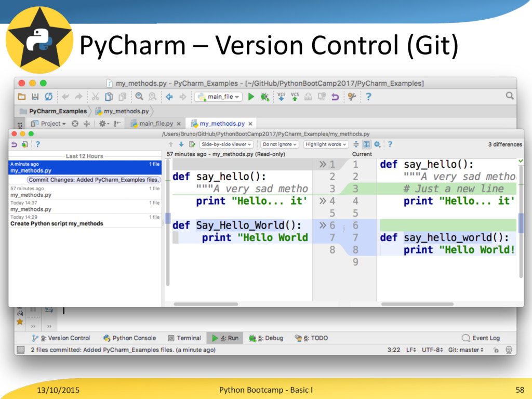Close the main_file.py tab
The height and width of the screenshot is (399, 532).
(179, 124)
